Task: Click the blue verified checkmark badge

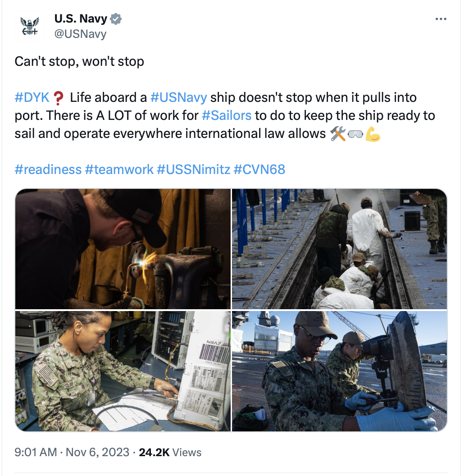Action: tap(116, 19)
